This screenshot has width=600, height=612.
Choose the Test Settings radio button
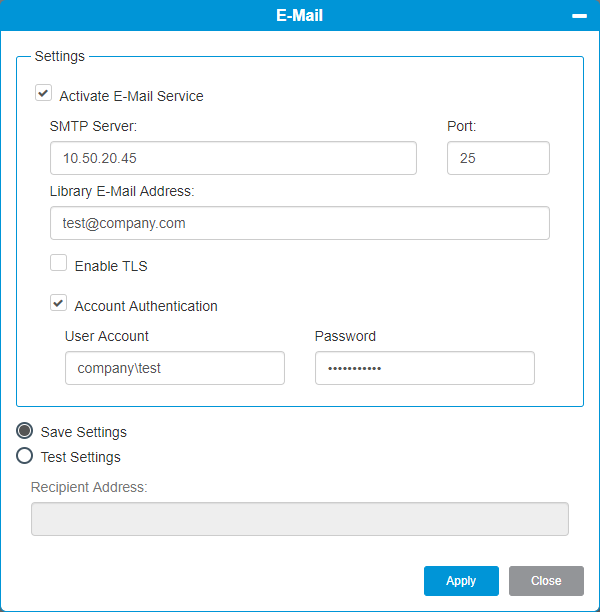tap(25, 456)
